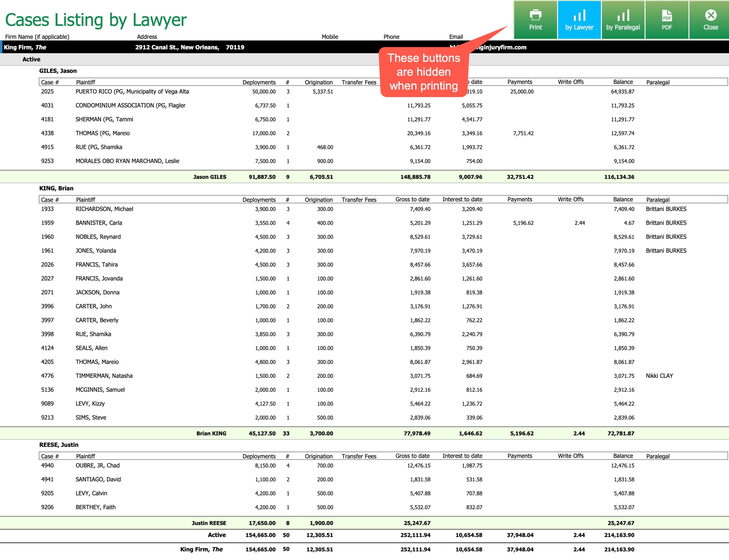This screenshot has height=560, width=729.
Task: Click plaintiff BERTHEY, Faith
Action: point(96,507)
